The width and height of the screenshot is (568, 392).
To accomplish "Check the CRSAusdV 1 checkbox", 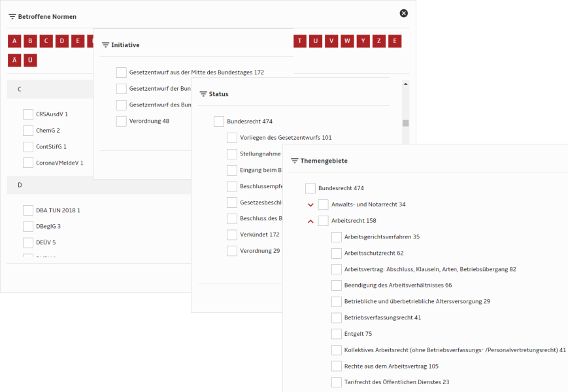I will tap(28, 114).
